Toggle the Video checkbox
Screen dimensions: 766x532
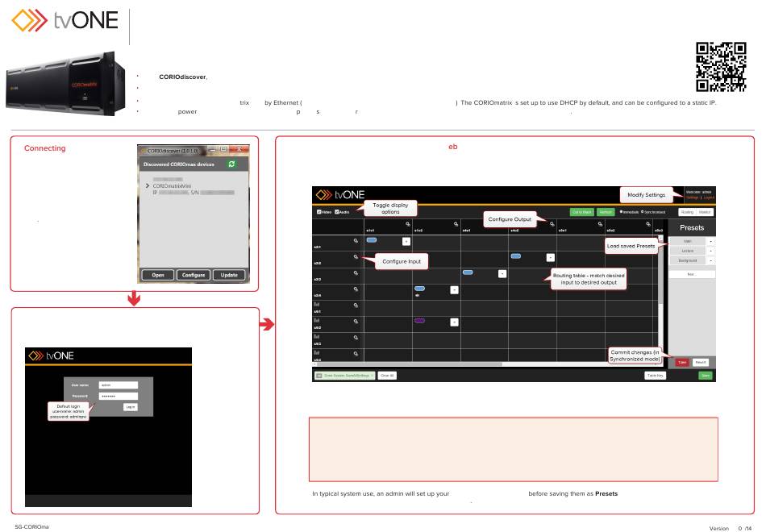click(x=318, y=212)
